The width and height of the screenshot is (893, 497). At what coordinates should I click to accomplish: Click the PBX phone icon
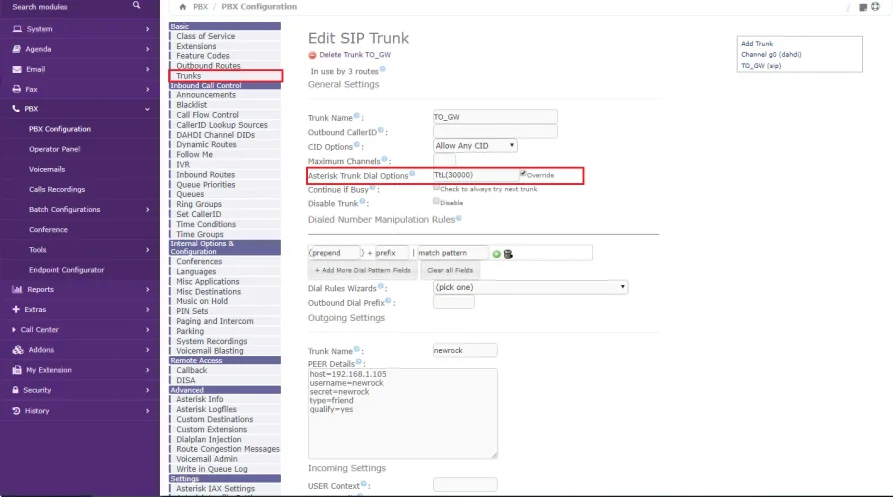[x=16, y=108]
